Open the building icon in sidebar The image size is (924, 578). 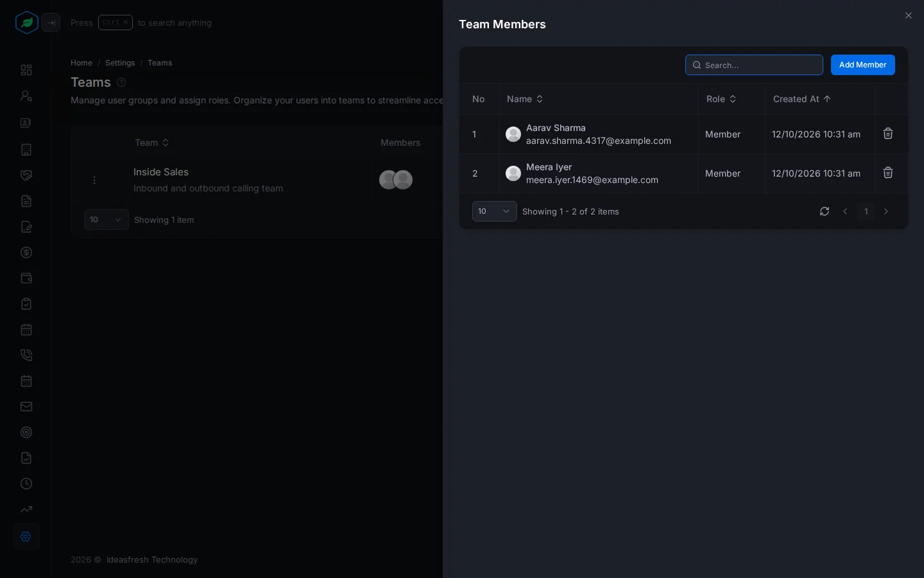(26, 150)
